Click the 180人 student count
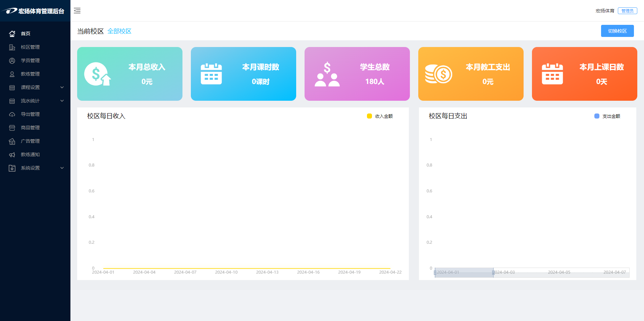 375,82
